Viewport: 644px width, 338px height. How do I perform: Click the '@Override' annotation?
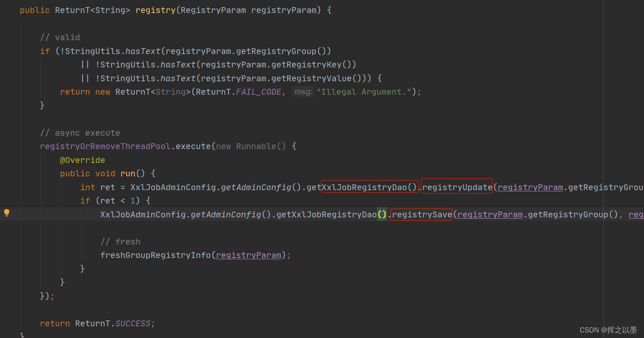[83, 160]
